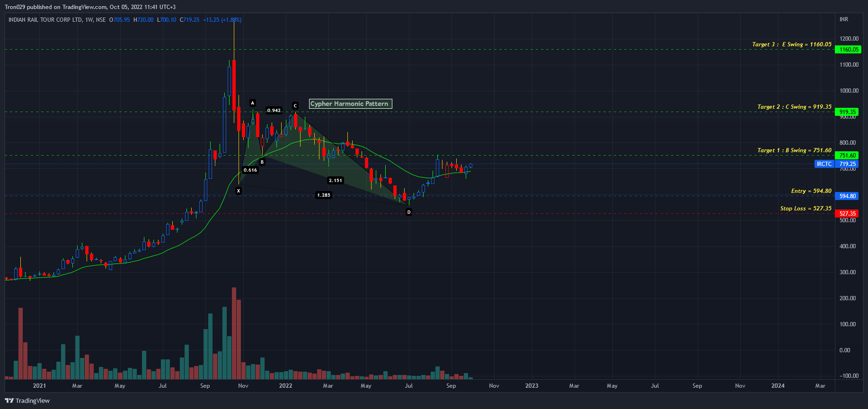Select pattern point D label

[409, 212]
